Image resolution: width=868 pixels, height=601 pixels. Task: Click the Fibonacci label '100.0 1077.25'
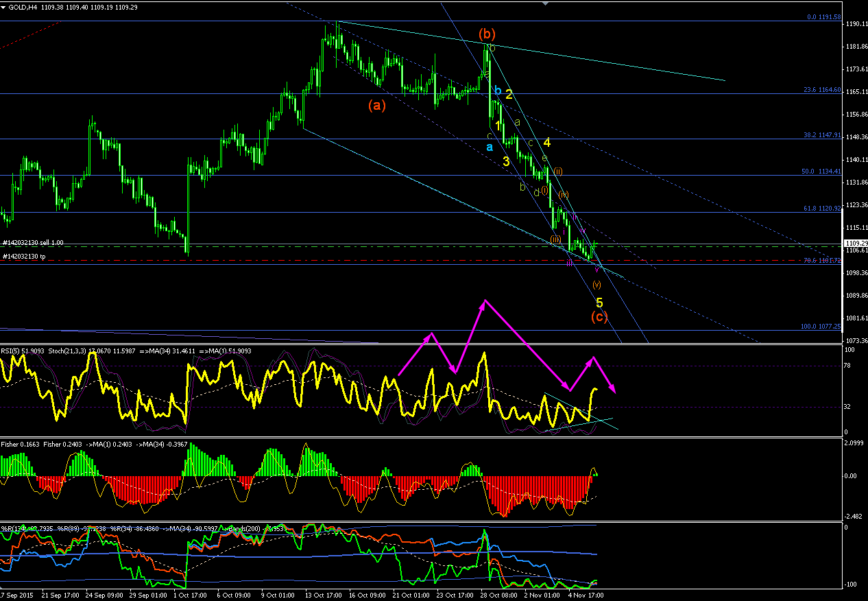[821, 327]
